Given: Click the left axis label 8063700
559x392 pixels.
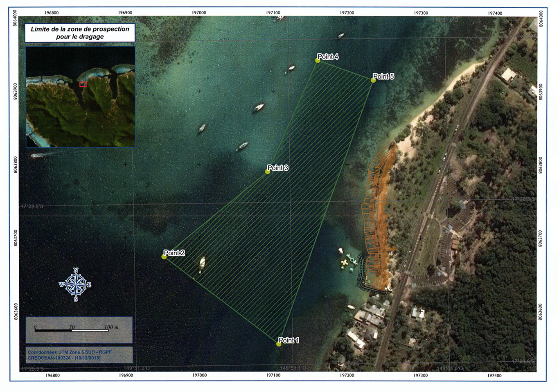Looking at the screenshot, I should [16, 238].
